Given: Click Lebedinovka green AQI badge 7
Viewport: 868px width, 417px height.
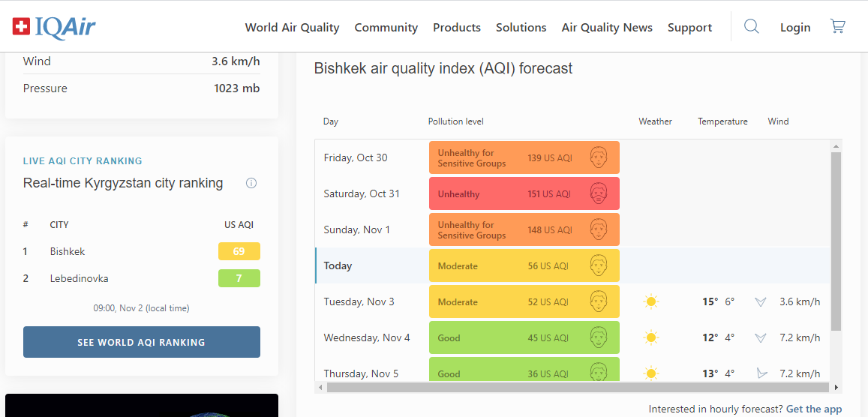Looking at the screenshot, I should 239,278.
